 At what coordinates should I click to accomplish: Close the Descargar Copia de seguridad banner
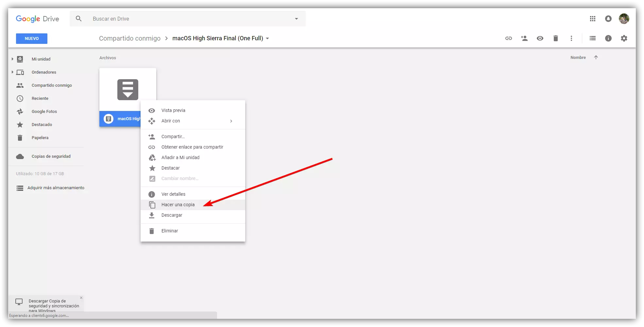pos(81,298)
